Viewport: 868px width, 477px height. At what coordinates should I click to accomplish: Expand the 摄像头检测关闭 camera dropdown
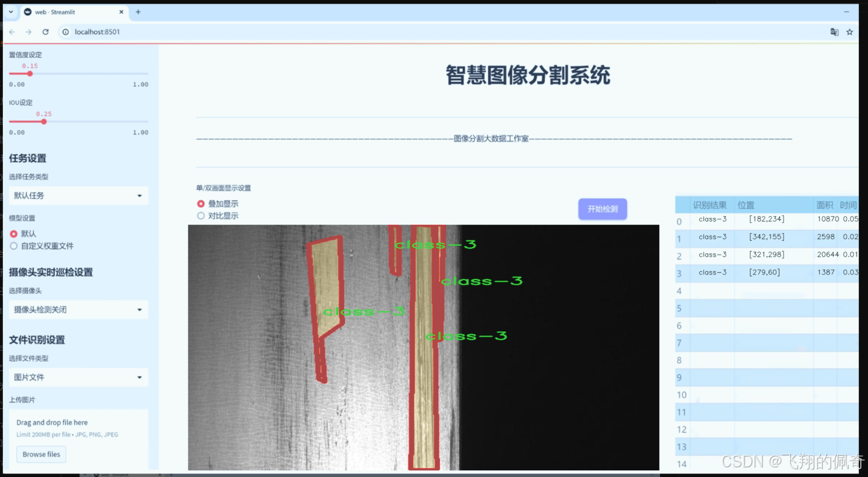(x=78, y=310)
